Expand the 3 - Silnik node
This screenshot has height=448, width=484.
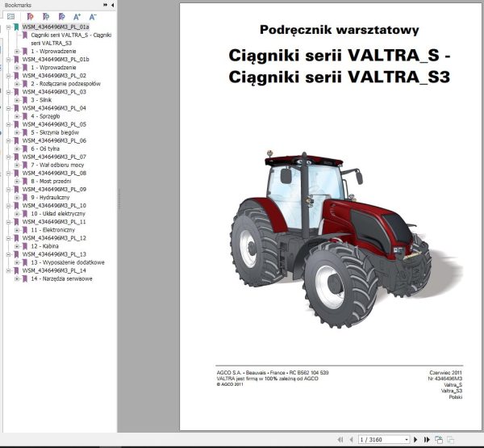tap(17, 100)
